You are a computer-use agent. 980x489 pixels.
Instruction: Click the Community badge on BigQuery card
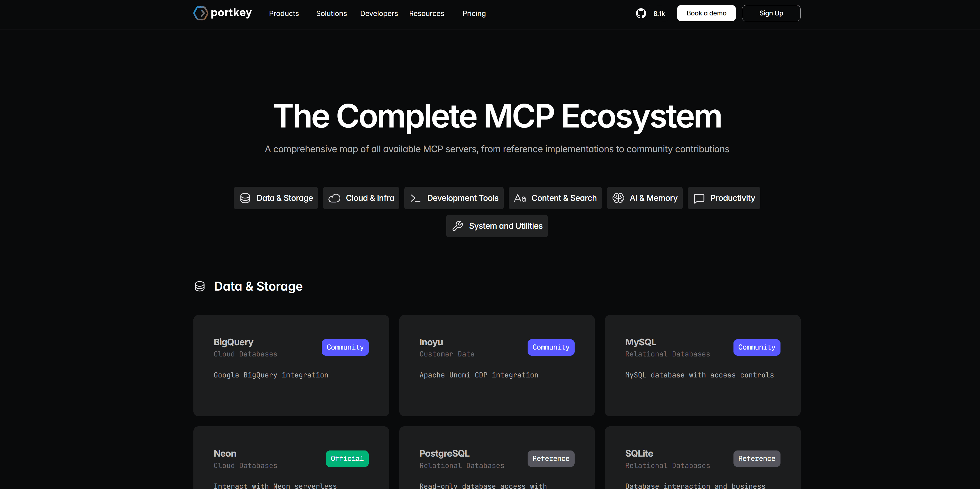click(345, 347)
